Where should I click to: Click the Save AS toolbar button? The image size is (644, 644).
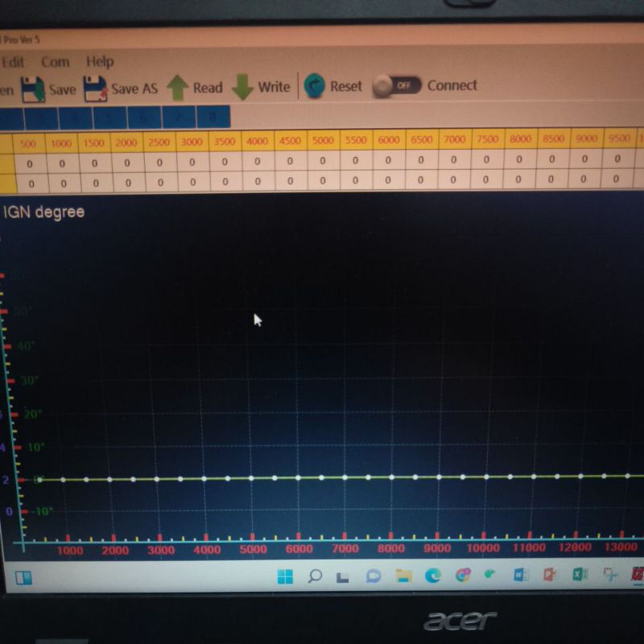coord(121,89)
